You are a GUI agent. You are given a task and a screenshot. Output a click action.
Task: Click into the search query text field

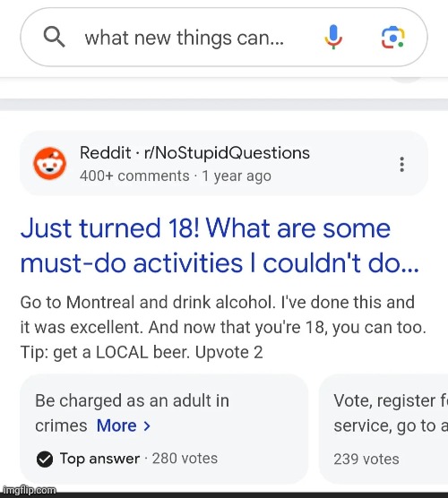point(185,38)
